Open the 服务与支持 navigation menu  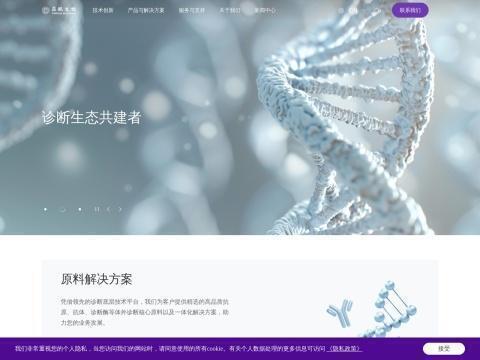[192, 10]
